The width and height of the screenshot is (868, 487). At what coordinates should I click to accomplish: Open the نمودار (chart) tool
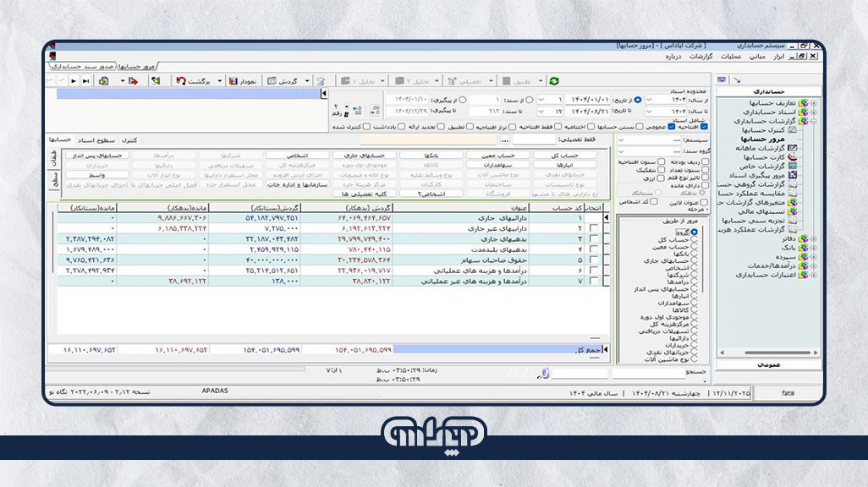pos(240,81)
